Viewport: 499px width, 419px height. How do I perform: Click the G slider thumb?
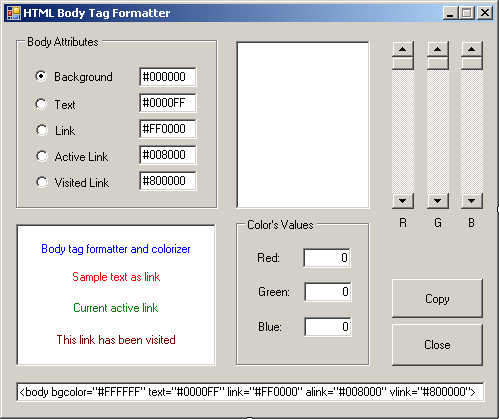click(x=438, y=63)
